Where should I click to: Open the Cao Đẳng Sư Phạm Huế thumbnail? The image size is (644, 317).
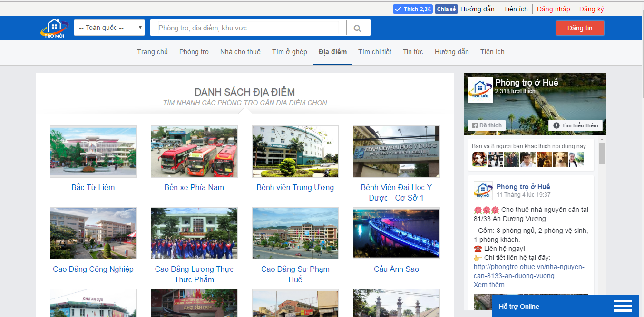tap(295, 233)
